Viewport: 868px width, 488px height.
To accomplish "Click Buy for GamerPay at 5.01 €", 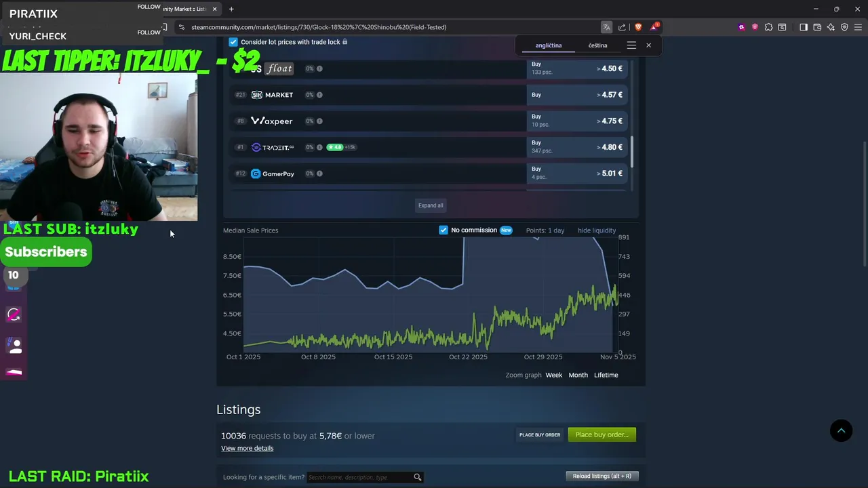I will tap(577, 174).
